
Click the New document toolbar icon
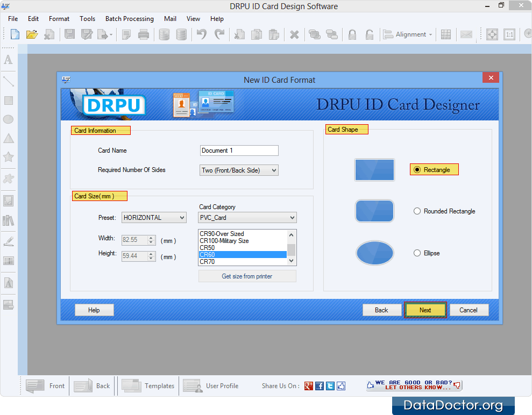(x=15, y=34)
